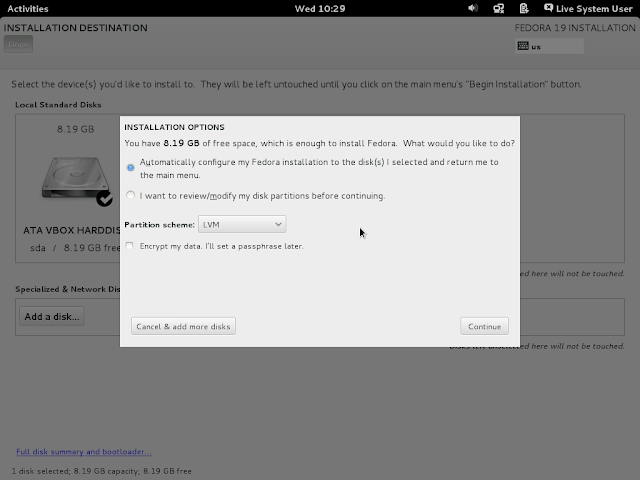
Task: Click the 'INSTALLATION DESTINATION' heading
Action: tap(76, 28)
